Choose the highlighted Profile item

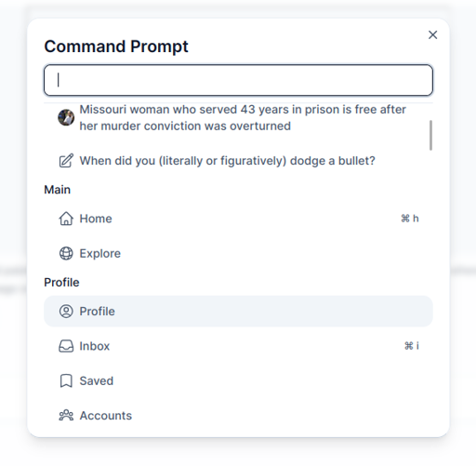tap(238, 312)
